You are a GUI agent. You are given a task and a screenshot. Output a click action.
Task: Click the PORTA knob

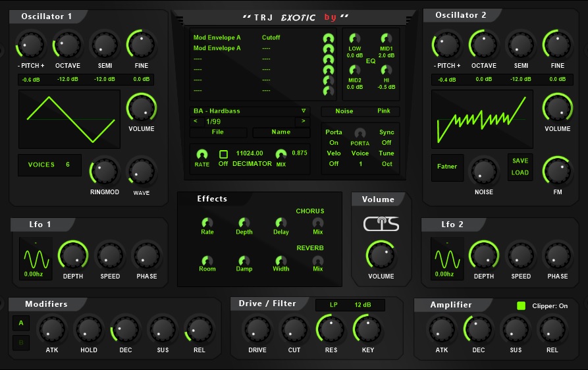tap(360, 134)
